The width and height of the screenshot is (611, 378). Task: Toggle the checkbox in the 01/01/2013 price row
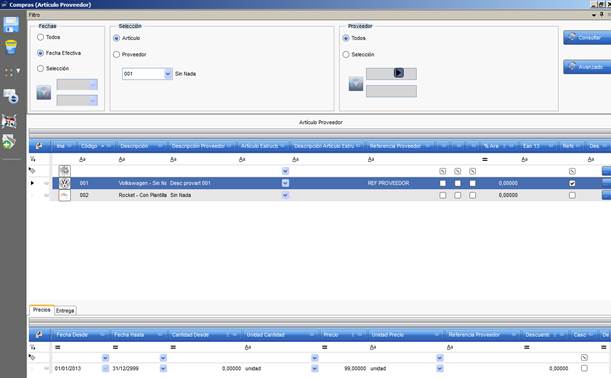click(584, 368)
